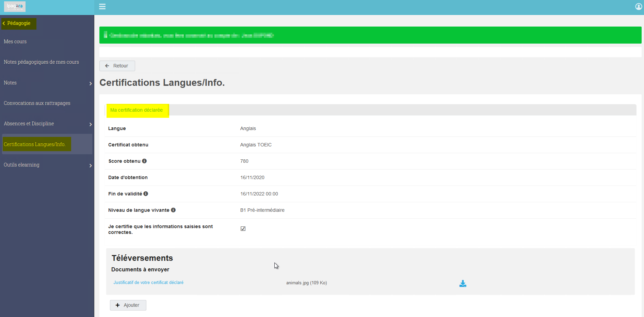Click the validity date 16/11/2022 00:00

(259, 194)
